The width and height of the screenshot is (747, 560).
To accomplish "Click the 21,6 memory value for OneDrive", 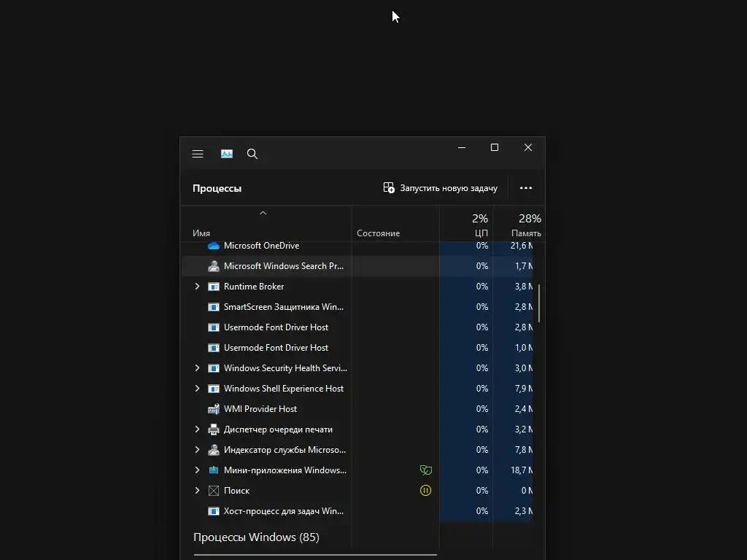I will point(521,246).
